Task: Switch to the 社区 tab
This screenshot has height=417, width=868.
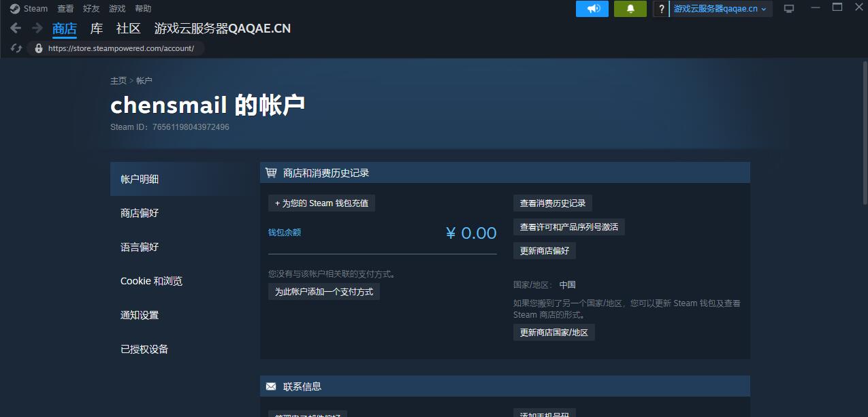Action: point(129,29)
